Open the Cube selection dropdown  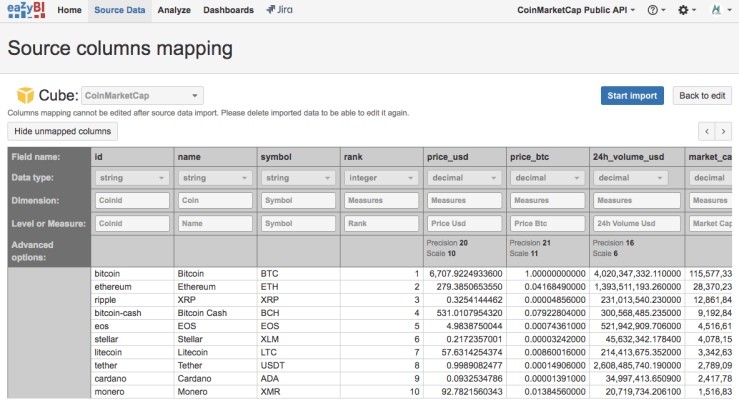click(141, 96)
